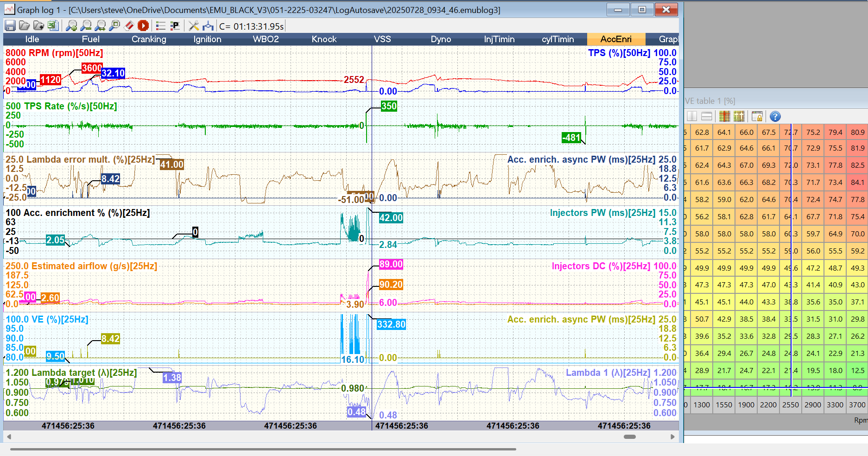Click the rows layout icon in VE table
868x456 pixels.
click(x=707, y=116)
